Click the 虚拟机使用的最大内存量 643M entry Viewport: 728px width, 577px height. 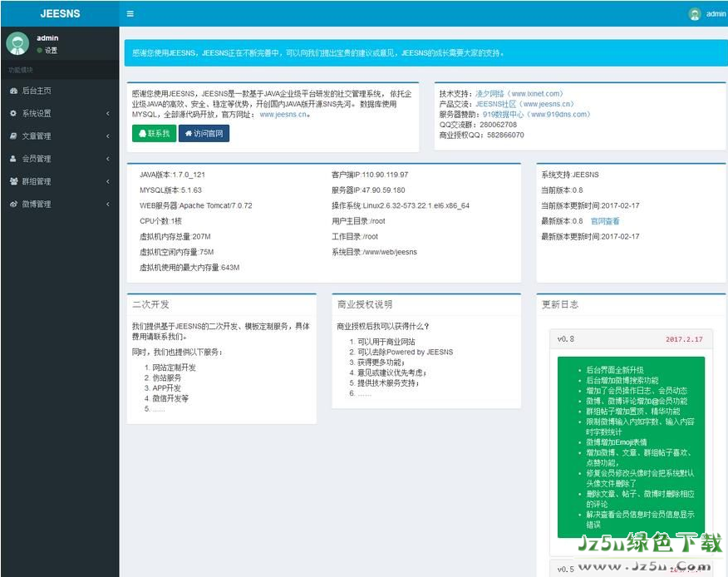tap(189, 268)
